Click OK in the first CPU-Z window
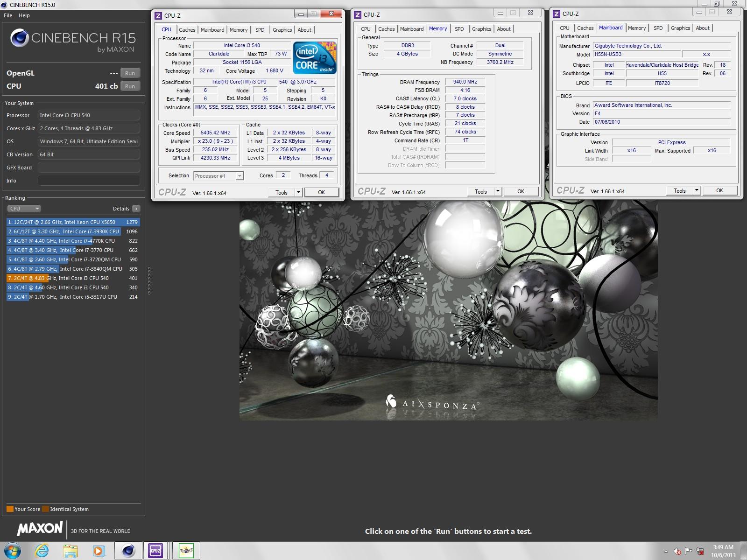Screen dimensions: 747x560 [x=321, y=192]
